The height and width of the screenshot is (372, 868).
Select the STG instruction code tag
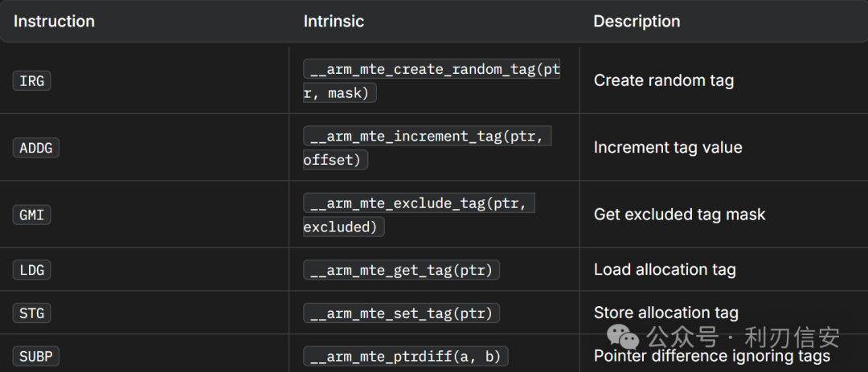(31, 313)
